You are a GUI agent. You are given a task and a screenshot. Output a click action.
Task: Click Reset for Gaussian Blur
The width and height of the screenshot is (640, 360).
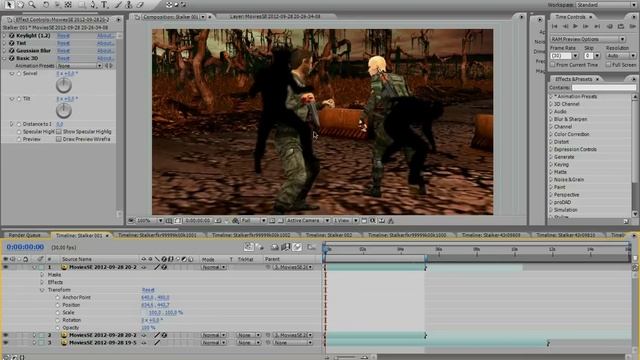[63, 51]
